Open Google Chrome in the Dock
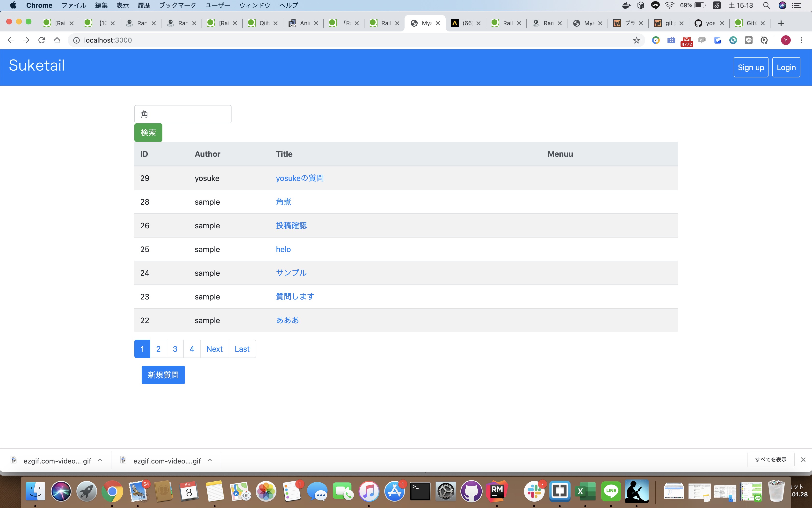The height and width of the screenshot is (508, 812). (x=112, y=491)
